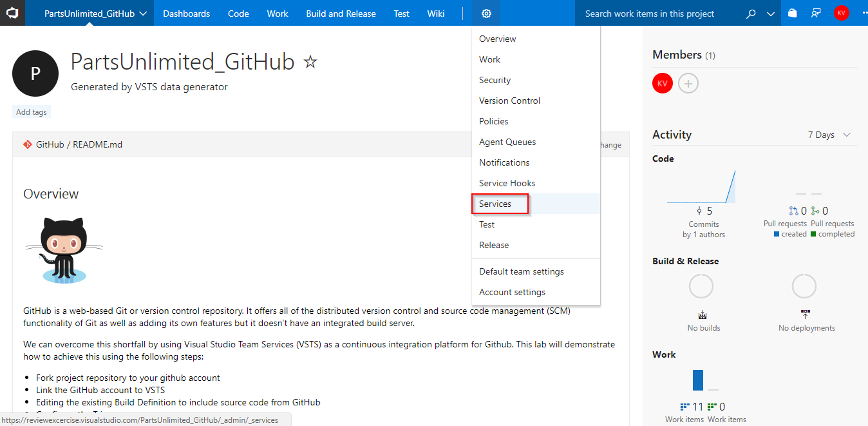Select Service Hooks in settings menu
This screenshot has height=426, width=868.
(x=536, y=183)
